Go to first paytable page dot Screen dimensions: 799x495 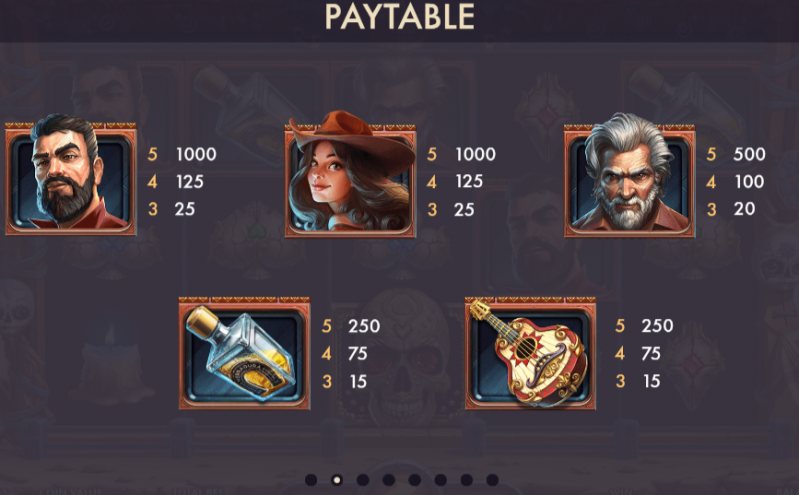tap(311, 480)
